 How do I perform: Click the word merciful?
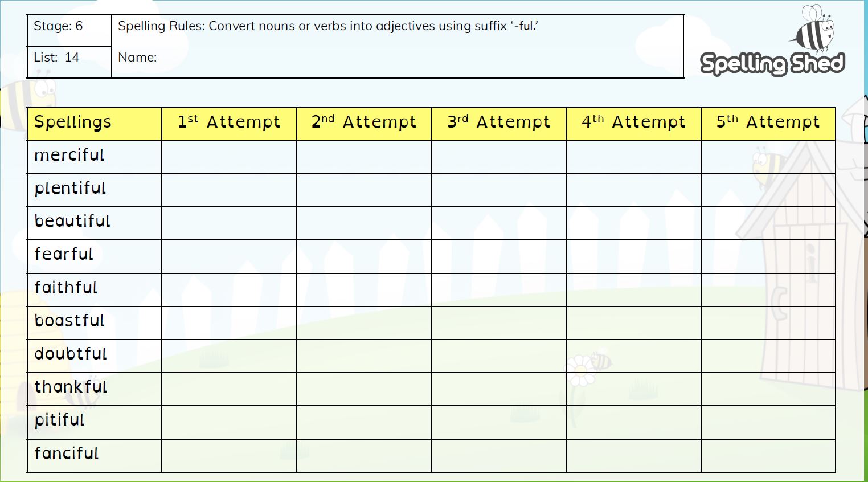(x=69, y=155)
